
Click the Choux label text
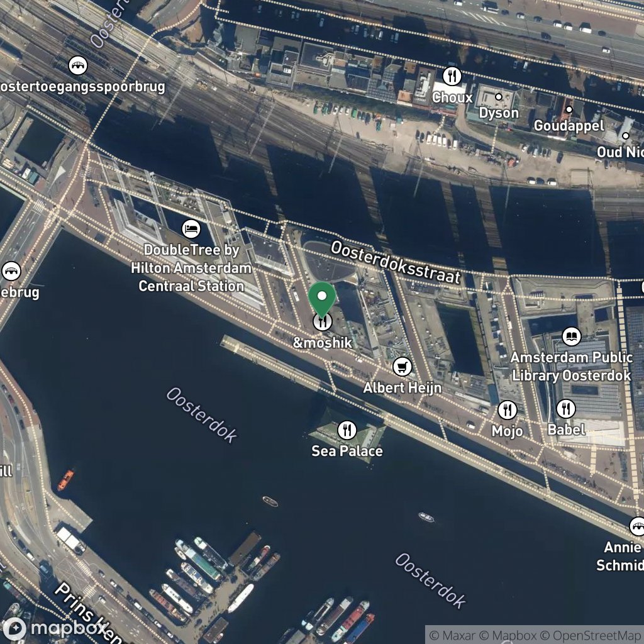tap(452, 97)
